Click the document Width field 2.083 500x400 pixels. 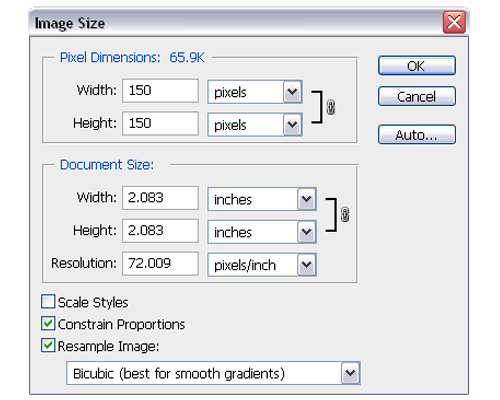[160, 198]
